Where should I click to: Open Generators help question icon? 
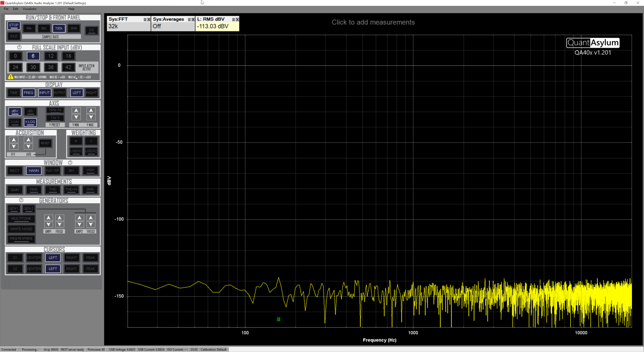[21, 200]
